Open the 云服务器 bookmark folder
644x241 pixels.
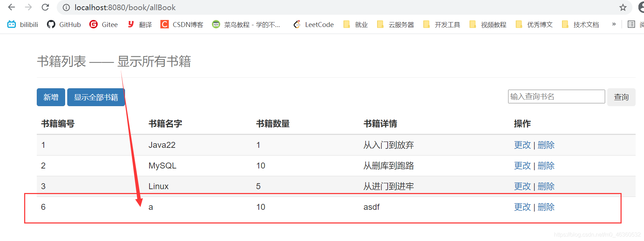[395, 25]
